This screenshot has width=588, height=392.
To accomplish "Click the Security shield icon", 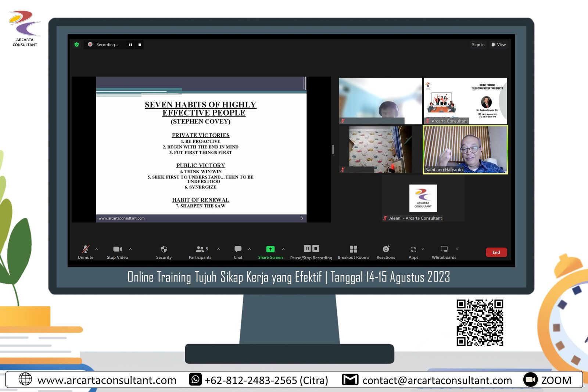I will (x=164, y=249).
